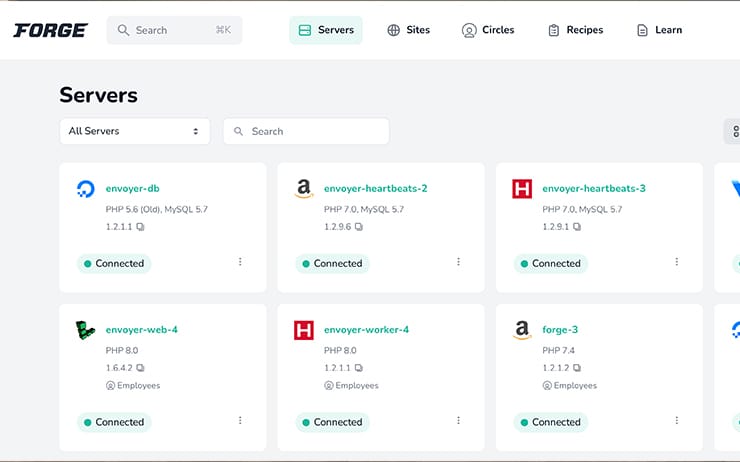Image resolution: width=740 pixels, height=462 pixels.
Task: Open the forge-3 options menu
Action: (x=677, y=420)
